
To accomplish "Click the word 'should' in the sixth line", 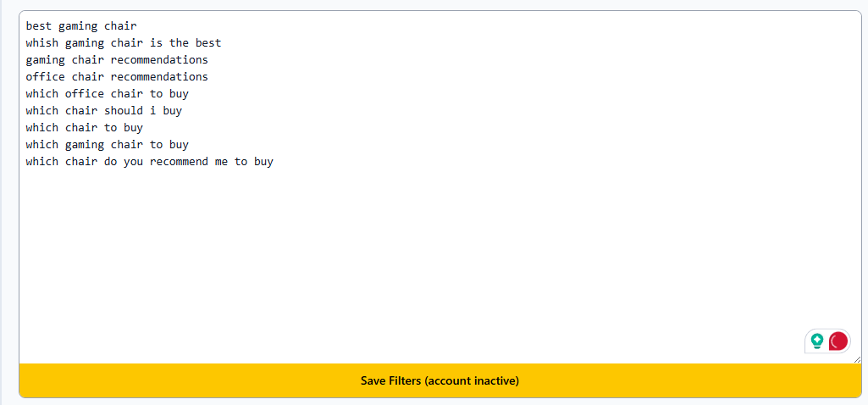I will pyautogui.click(x=124, y=111).
